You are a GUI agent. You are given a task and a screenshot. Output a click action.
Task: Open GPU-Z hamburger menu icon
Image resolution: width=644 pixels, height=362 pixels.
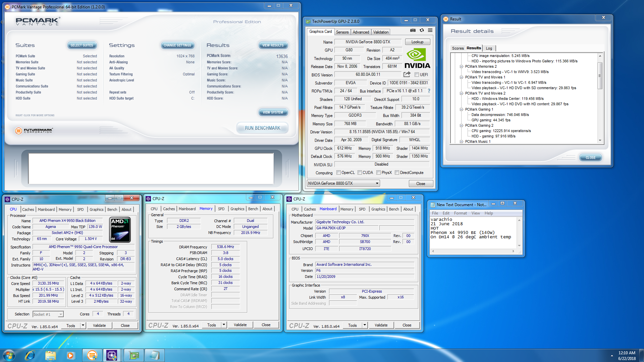(x=430, y=30)
